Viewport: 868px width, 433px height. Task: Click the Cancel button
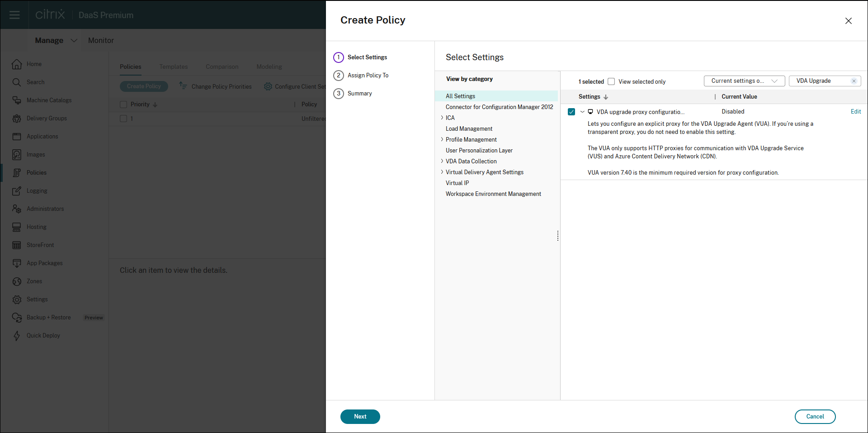[815, 417]
